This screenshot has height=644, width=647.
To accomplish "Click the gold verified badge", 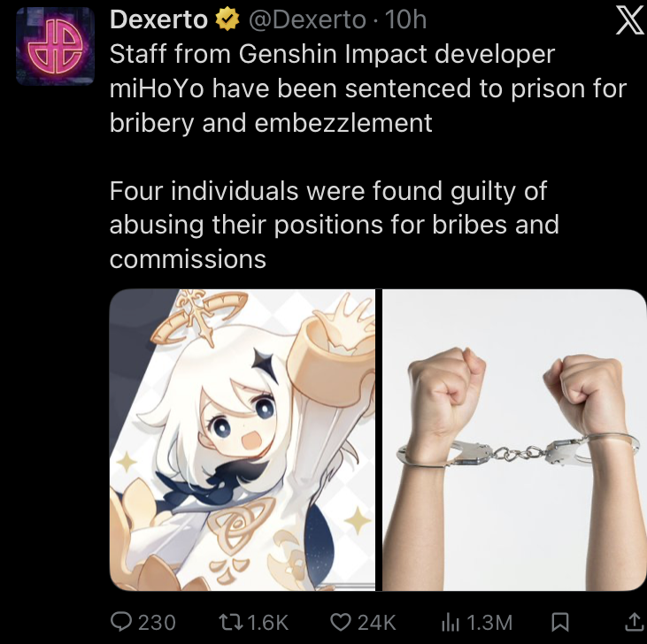I will pos(227,19).
